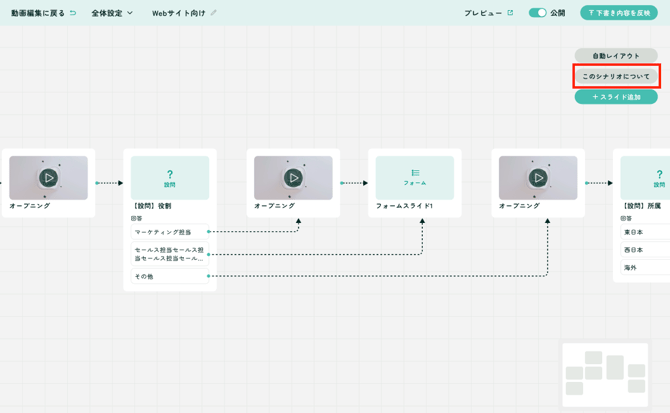Open the 全体設定 dropdown

[112, 13]
